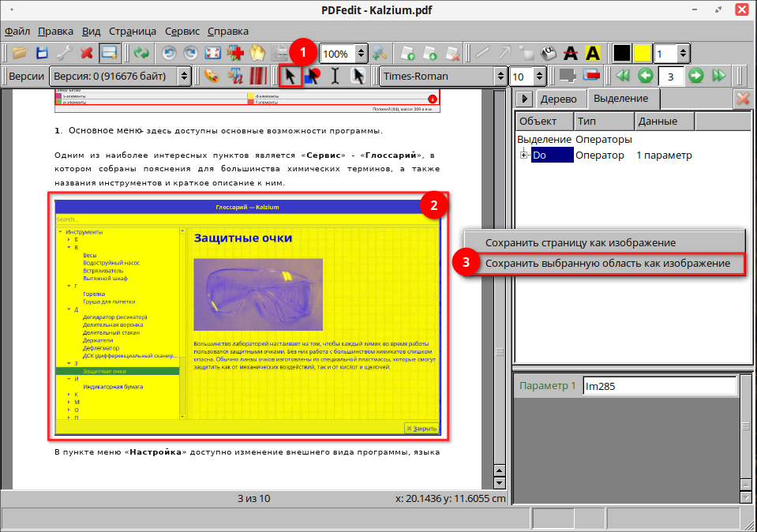Open the Версия revision dropdown
The image size is (757, 532).
[x=120, y=76]
